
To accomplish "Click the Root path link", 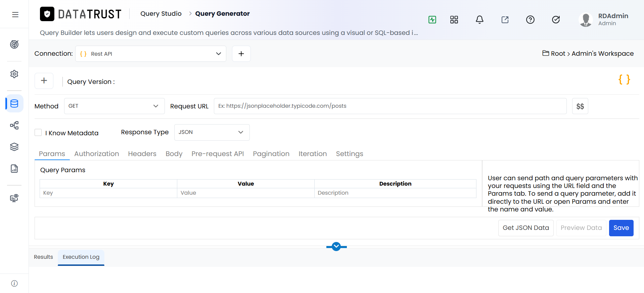I will click(558, 53).
